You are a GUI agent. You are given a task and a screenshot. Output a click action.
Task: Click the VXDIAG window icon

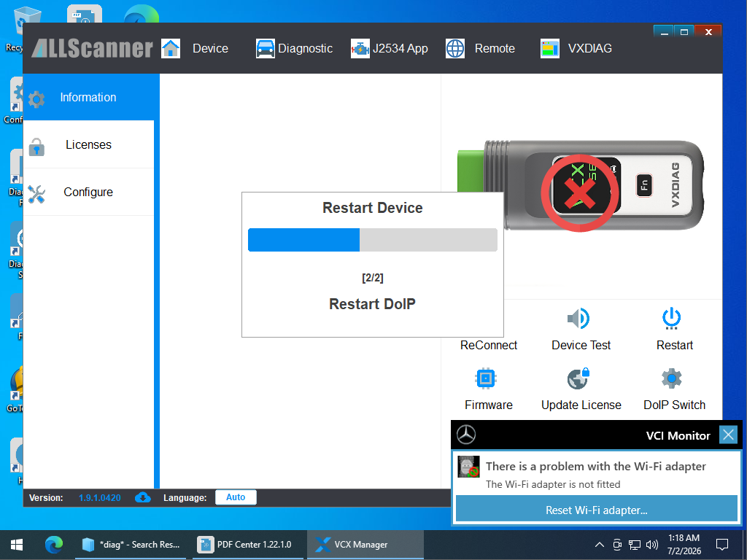click(x=550, y=49)
